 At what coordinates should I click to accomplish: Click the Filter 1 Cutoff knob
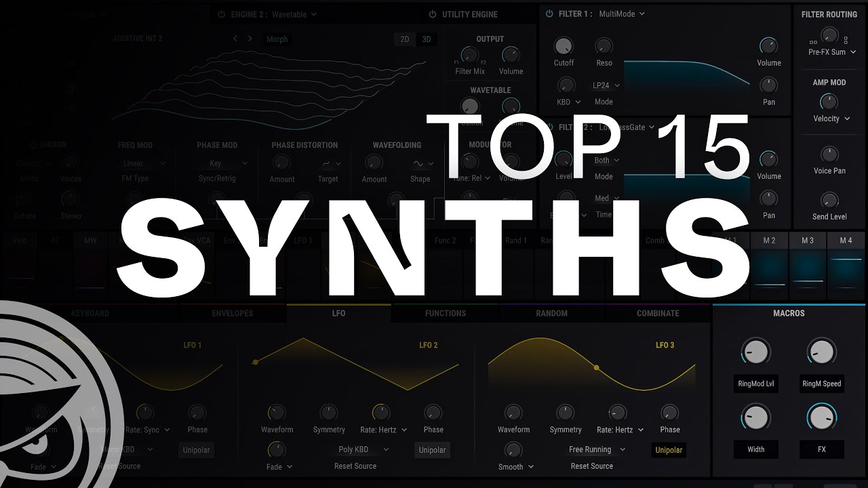(564, 46)
